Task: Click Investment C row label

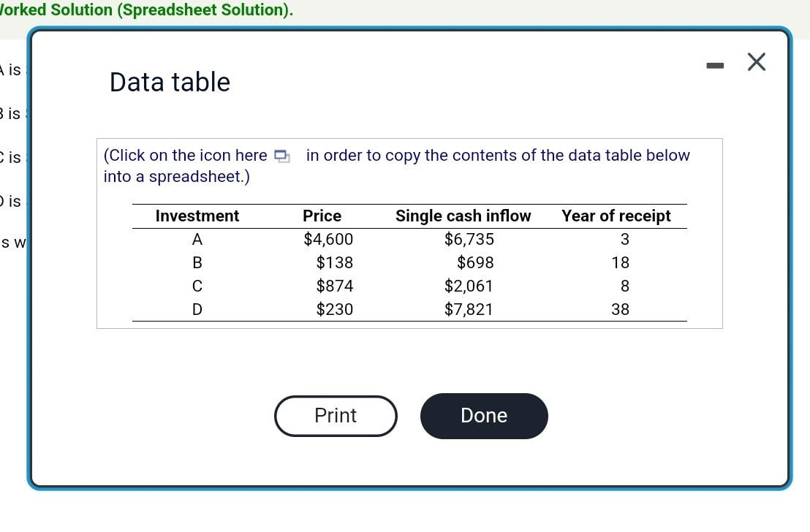Action: pos(197,286)
